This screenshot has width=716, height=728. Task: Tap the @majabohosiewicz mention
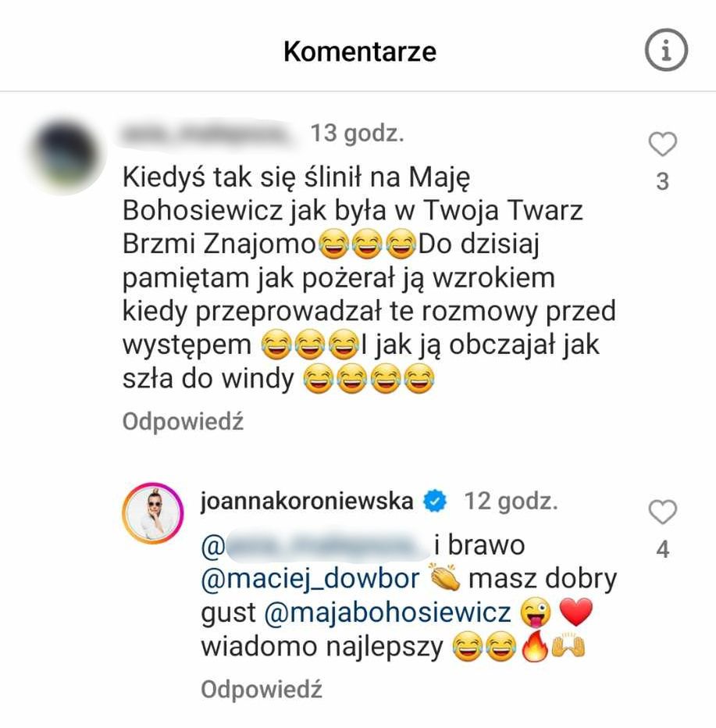[387, 612]
